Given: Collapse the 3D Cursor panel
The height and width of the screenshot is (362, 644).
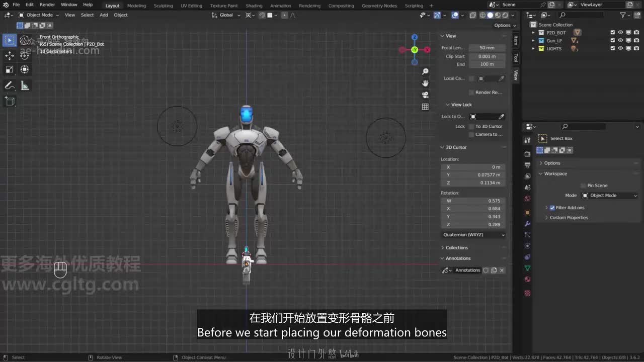Looking at the screenshot, I should coord(455,147).
